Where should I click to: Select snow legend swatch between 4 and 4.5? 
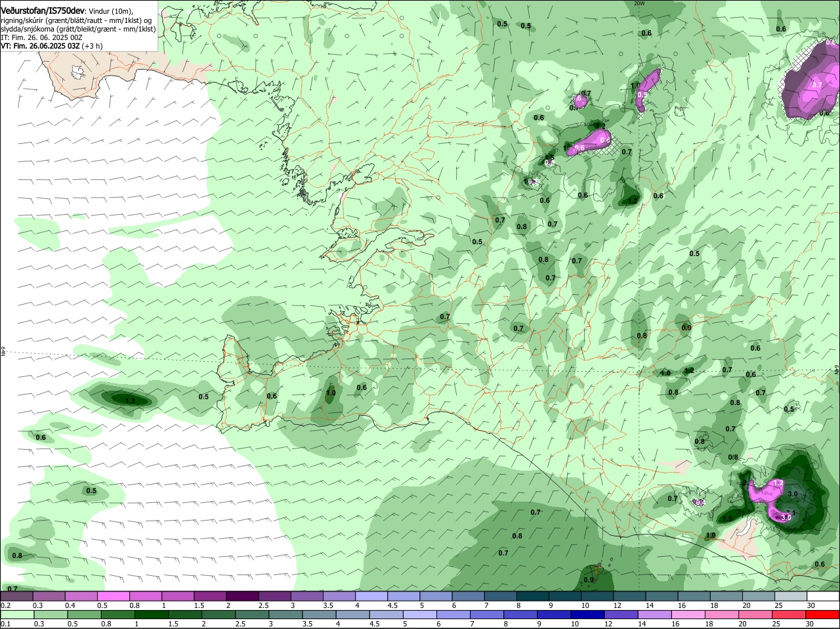pyautogui.click(x=371, y=596)
